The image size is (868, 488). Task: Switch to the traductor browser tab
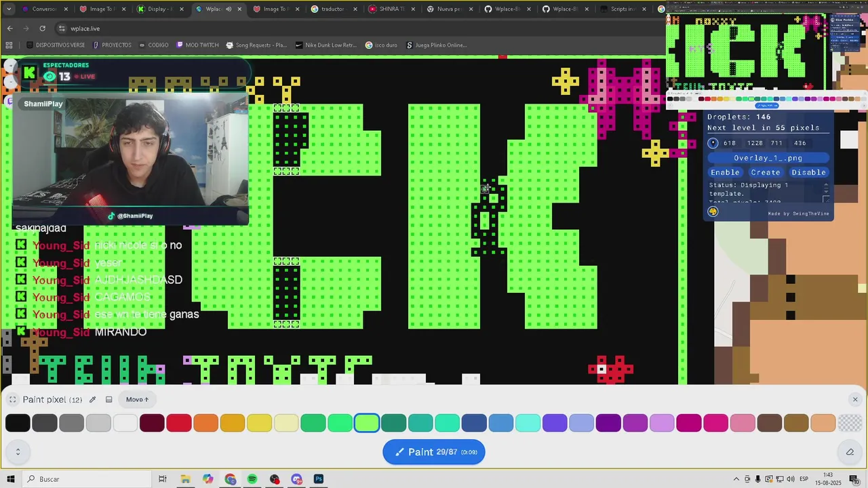coord(332,9)
